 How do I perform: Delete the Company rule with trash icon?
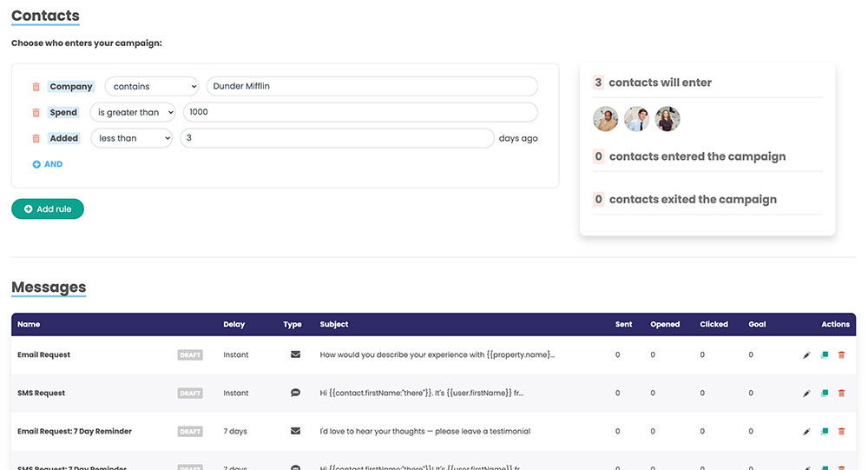36,87
